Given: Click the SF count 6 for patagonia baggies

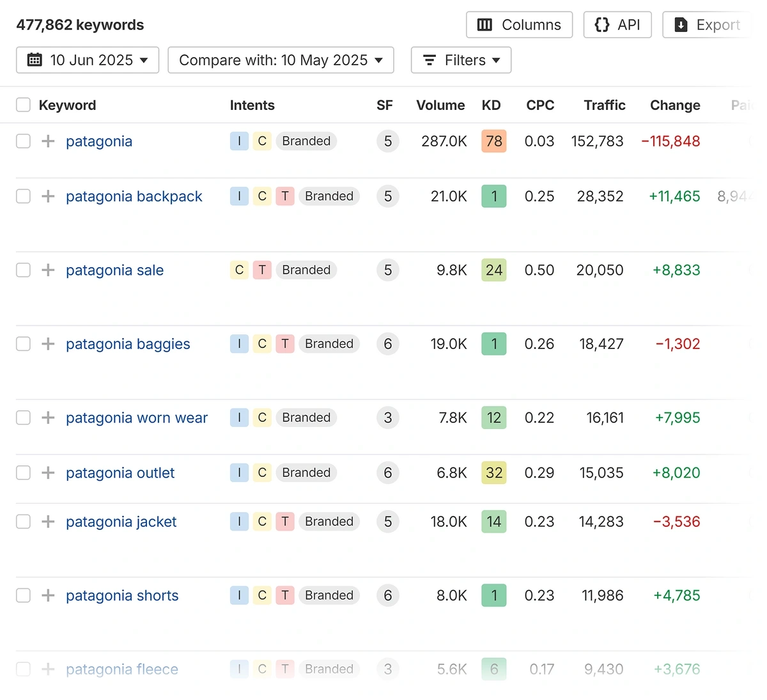Looking at the screenshot, I should [x=388, y=344].
